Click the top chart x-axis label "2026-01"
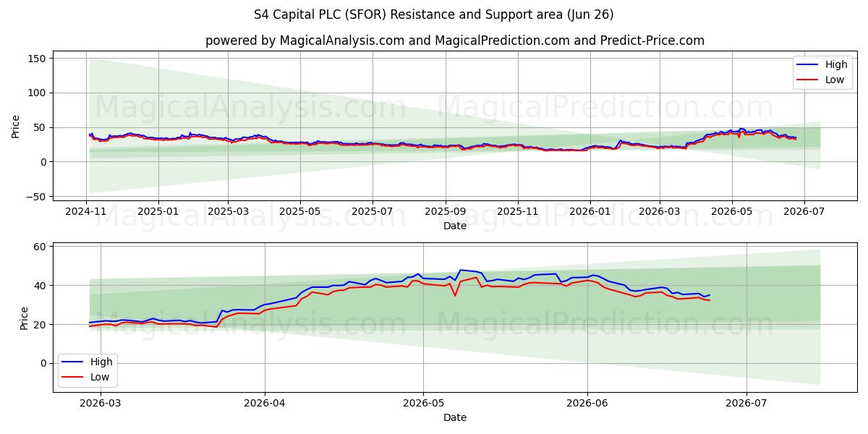The width and height of the screenshot is (868, 434). (590, 211)
